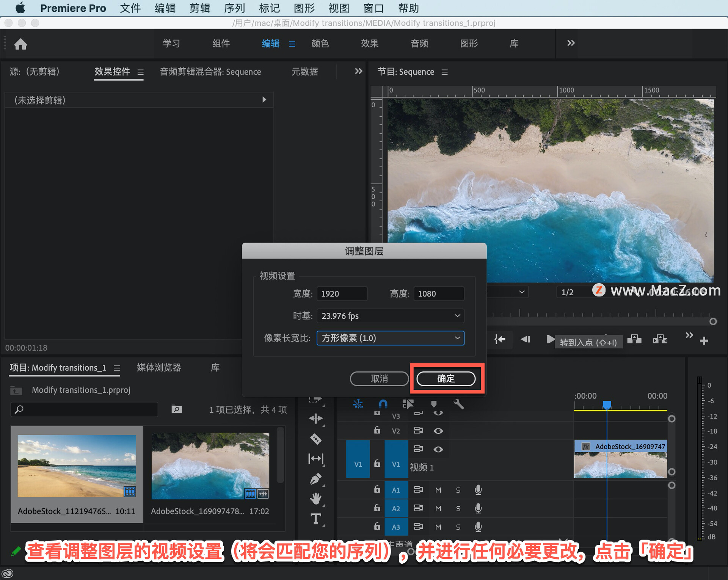Click the Lift button icon
The height and width of the screenshot is (580, 728).
(x=634, y=339)
